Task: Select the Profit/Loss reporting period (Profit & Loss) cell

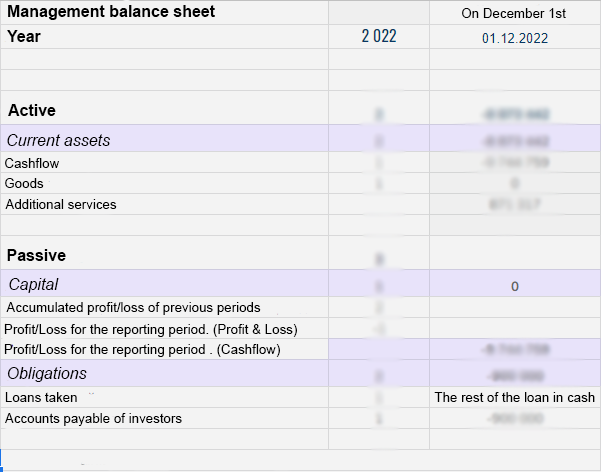Action: 151,329
